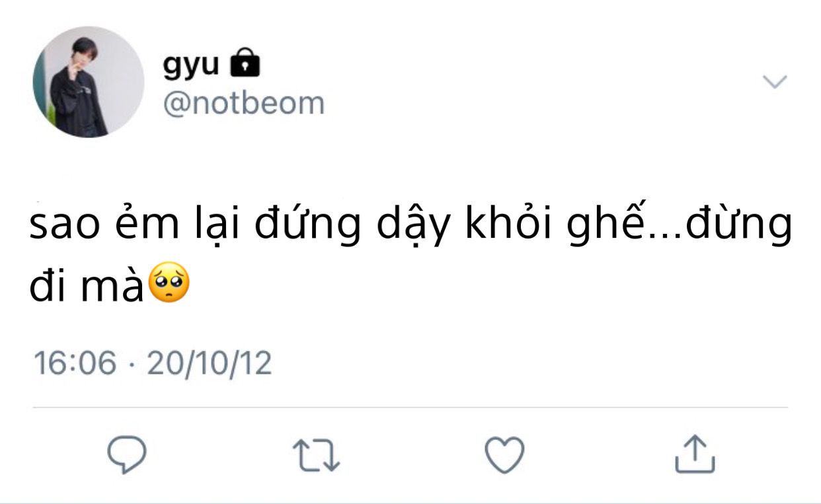Open the tweet options chevron menu
Screen dimensions: 821x504
[x=775, y=82]
